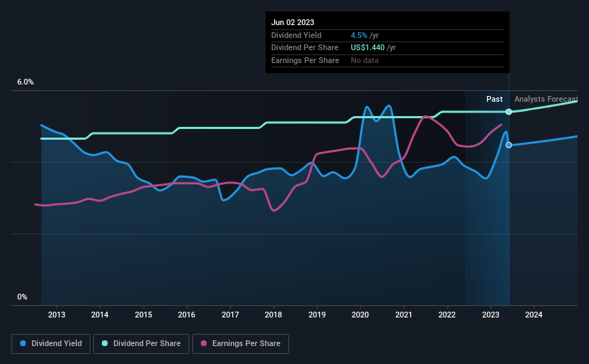Click the pink dot in the Earnings Per Share legend

click(x=203, y=344)
